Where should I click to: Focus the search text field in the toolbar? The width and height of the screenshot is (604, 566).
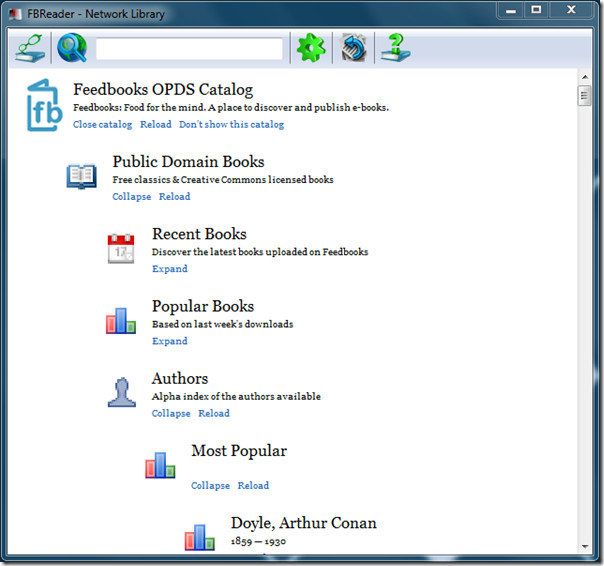click(x=189, y=49)
